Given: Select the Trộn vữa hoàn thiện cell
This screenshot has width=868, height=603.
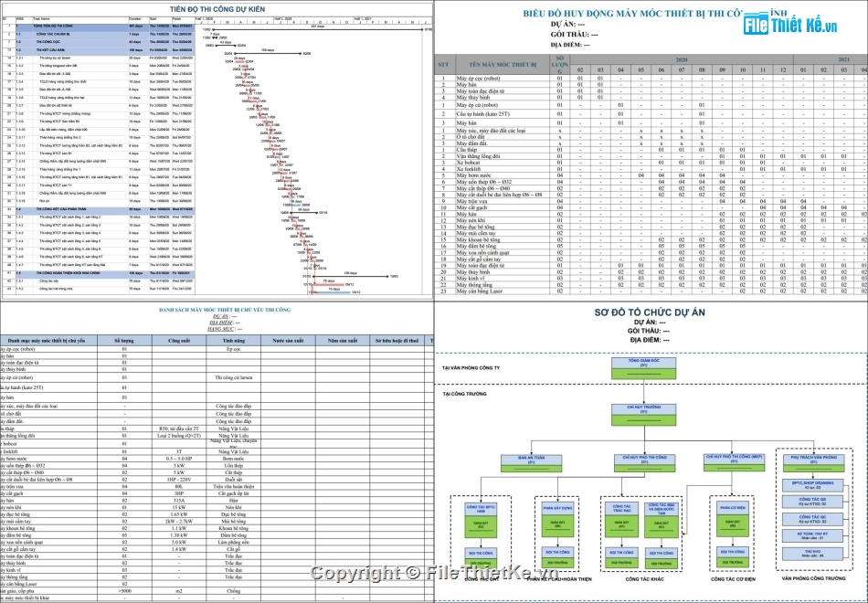Looking at the screenshot, I should [x=234, y=486].
